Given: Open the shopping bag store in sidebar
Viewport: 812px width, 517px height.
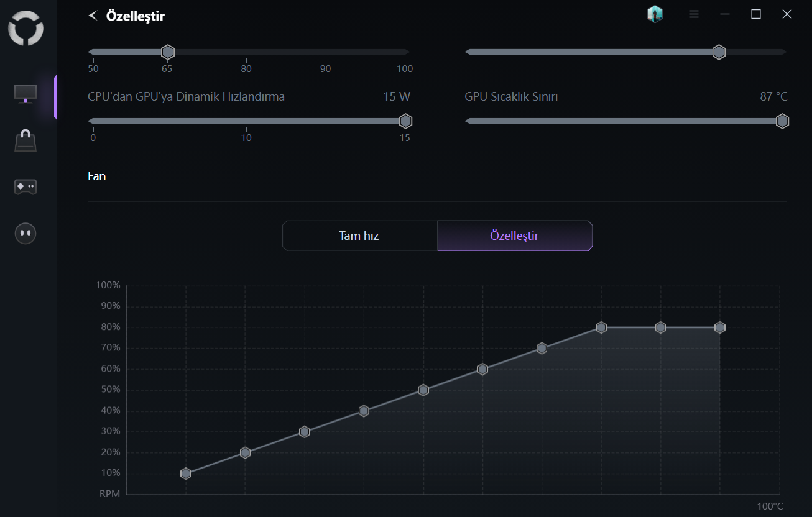Looking at the screenshot, I should 25,140.
